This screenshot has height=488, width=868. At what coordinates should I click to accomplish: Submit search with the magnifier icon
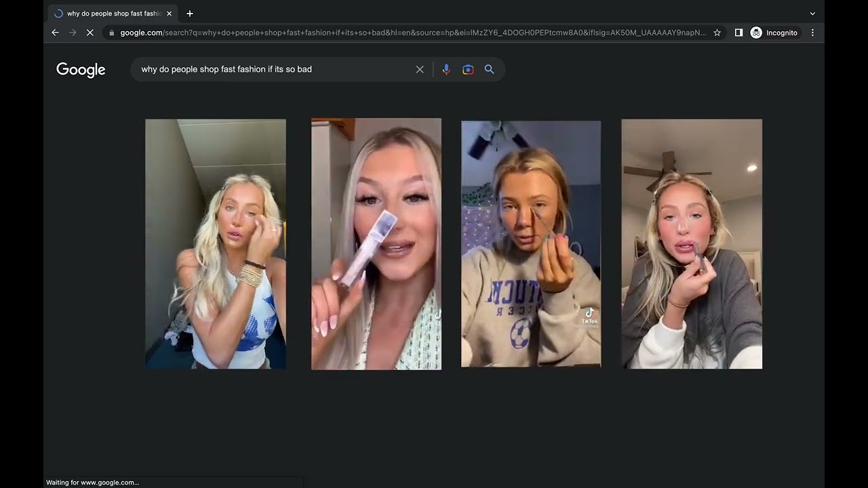[490, 69]
